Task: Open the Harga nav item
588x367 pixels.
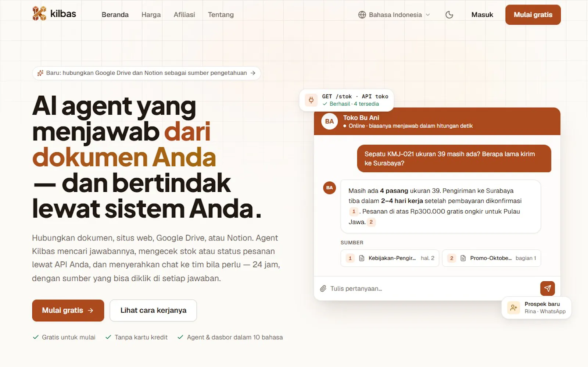Action: 151,15
